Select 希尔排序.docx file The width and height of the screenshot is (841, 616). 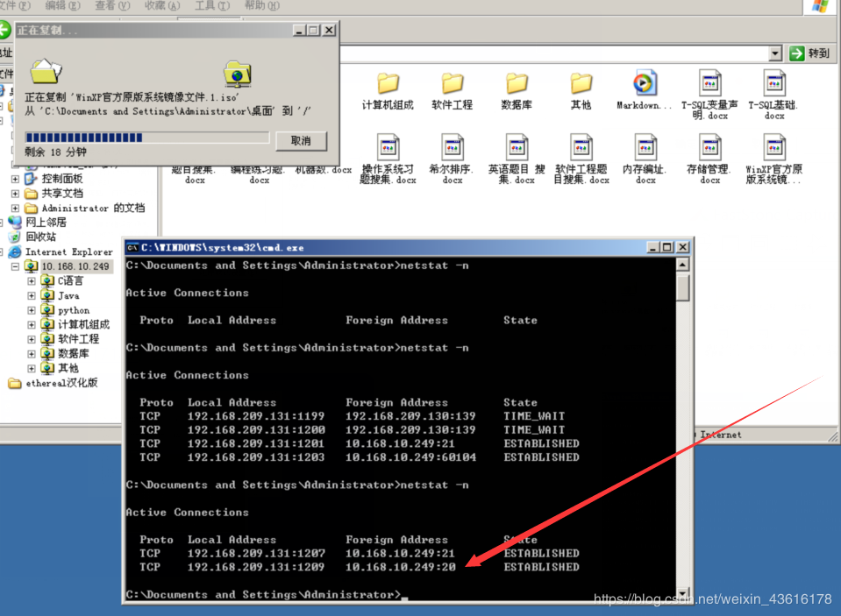point(453,147)
